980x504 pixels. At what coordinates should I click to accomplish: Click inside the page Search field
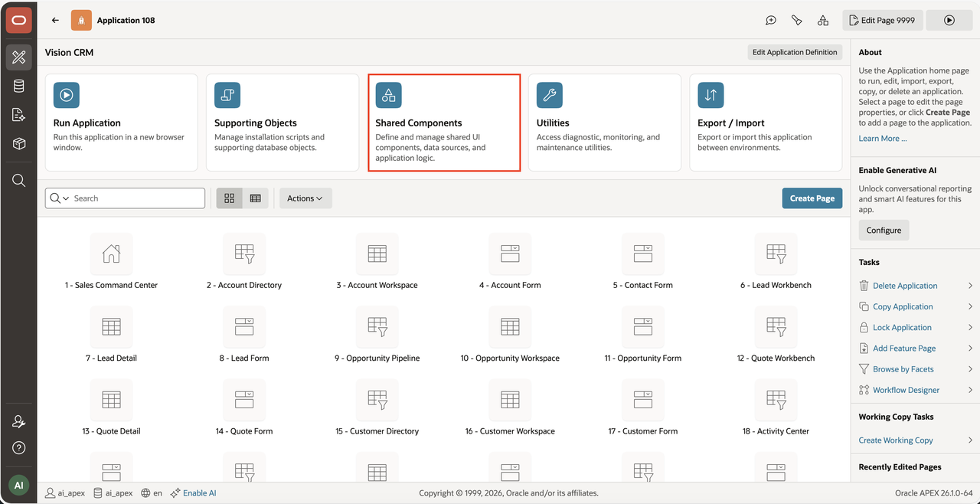tap(138, 198)
